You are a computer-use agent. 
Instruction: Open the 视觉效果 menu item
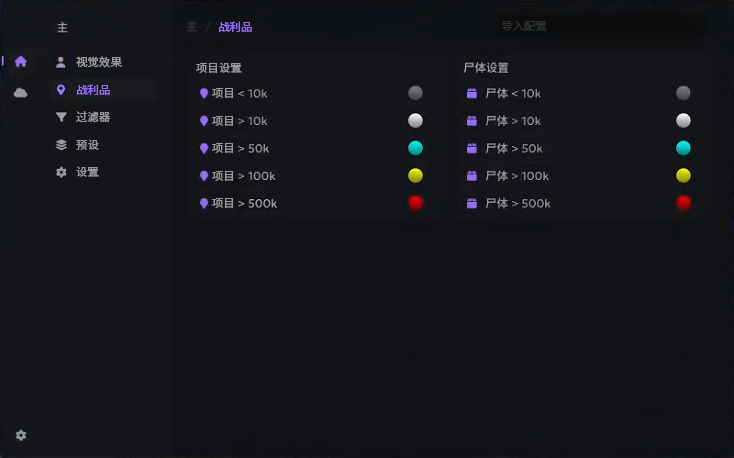(x=99, y=62)
